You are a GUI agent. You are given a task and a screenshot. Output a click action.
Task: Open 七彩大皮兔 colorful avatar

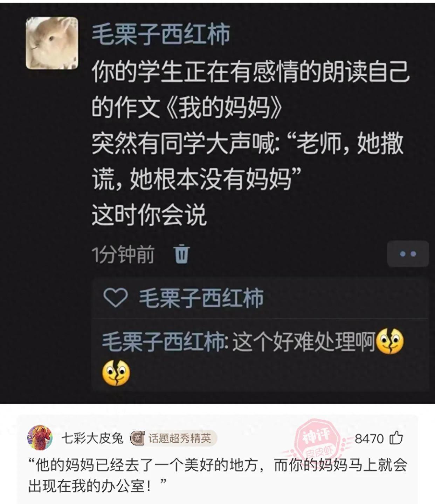point(40,438)
